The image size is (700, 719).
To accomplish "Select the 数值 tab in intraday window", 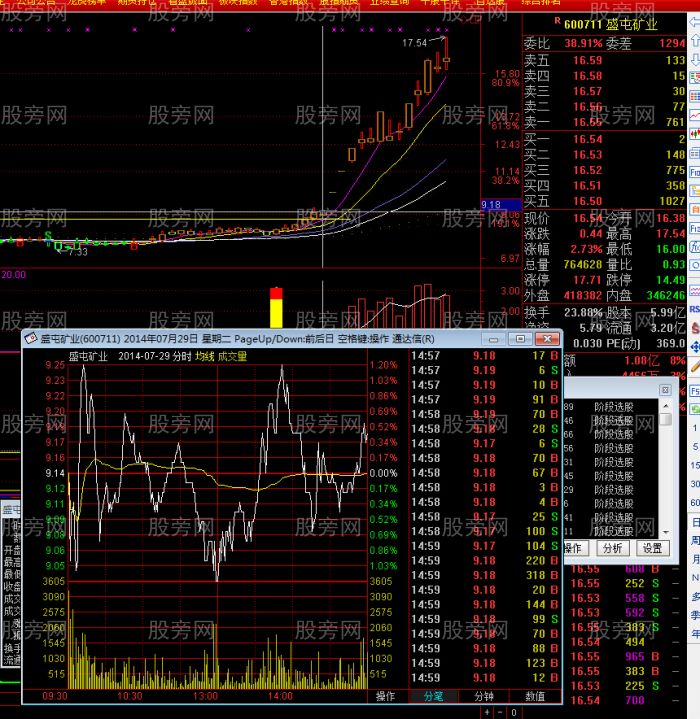I will click(x=535, y=696).
